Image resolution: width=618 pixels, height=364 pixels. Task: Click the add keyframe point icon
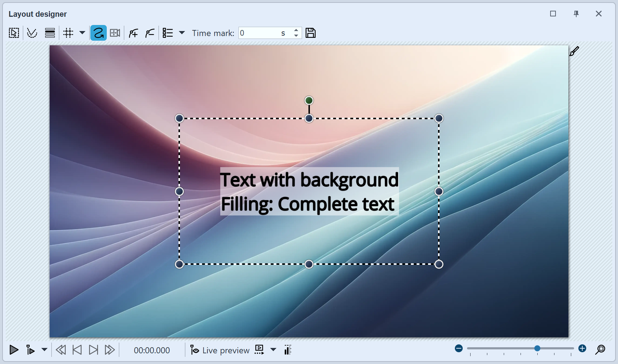click(x=133, y=32)
